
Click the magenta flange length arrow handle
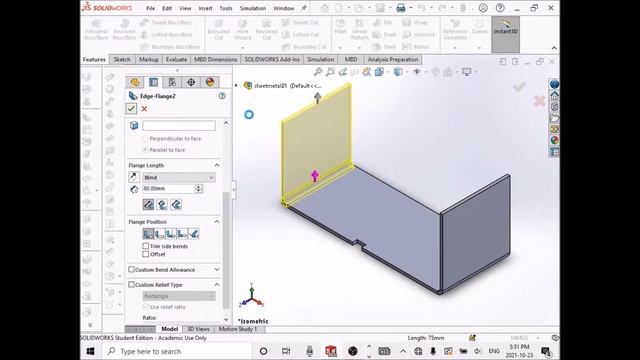[315, 176]
